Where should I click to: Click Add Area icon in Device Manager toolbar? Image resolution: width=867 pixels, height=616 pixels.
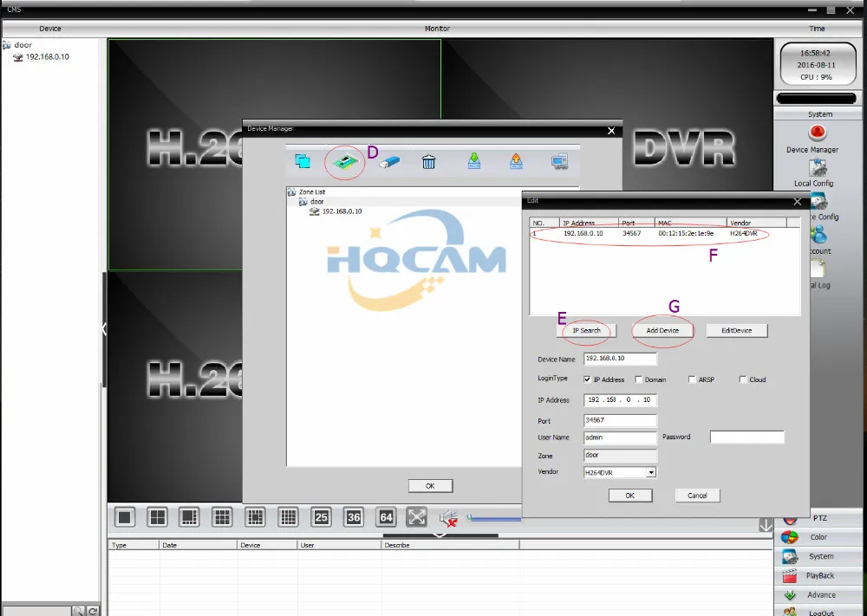[303, 161]
